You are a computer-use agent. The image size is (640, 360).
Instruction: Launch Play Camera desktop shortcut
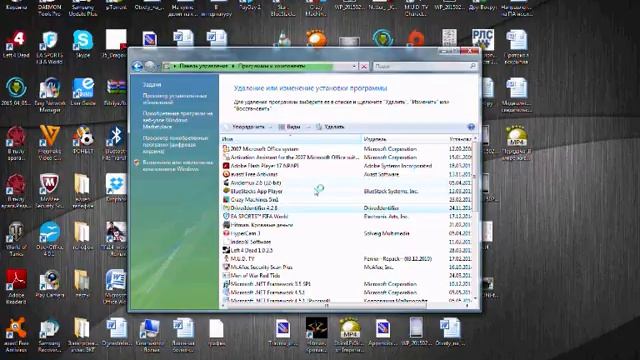(49, 284)
